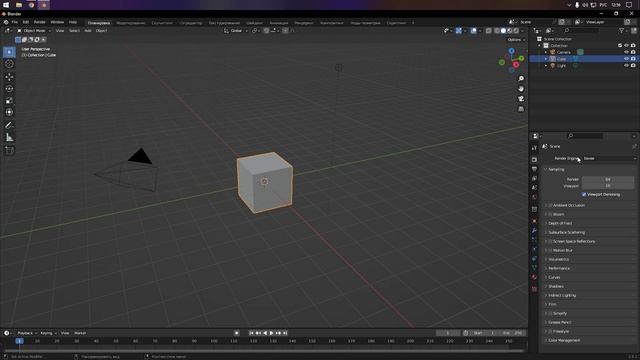The width and height of the screenshot is (640, 360).
Task: Open the Scene properties tab
Action: click(x=534, y=188)
